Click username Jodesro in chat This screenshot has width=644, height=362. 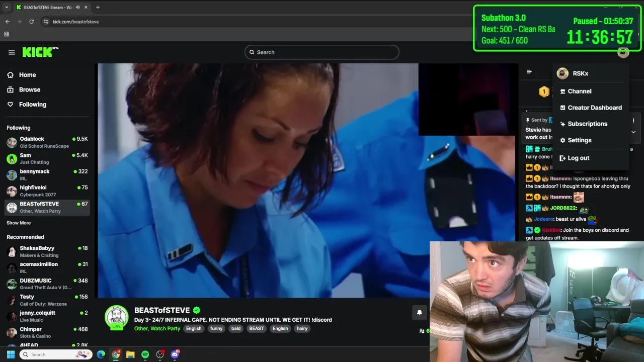(x=543, y=219)
